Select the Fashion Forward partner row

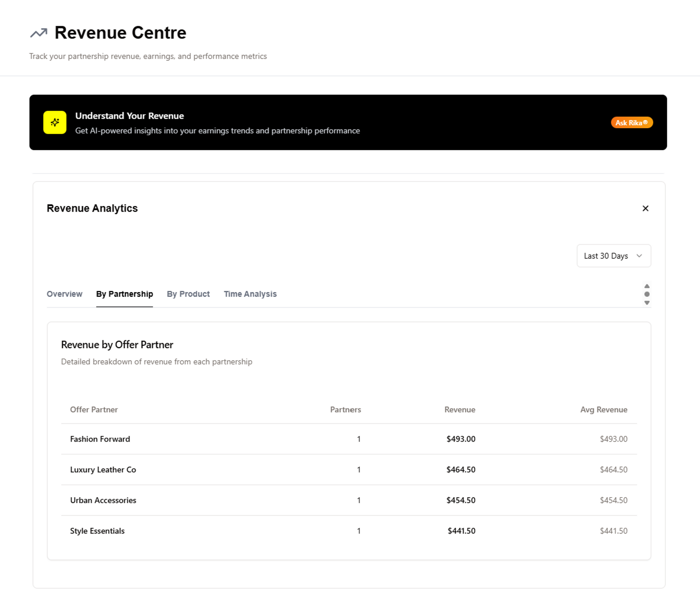pos(100,439)
